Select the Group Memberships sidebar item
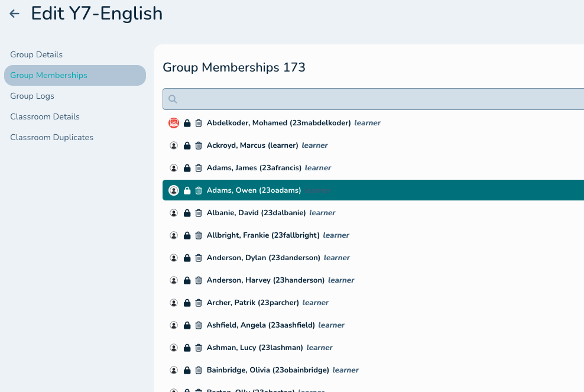 pos(48,75)
